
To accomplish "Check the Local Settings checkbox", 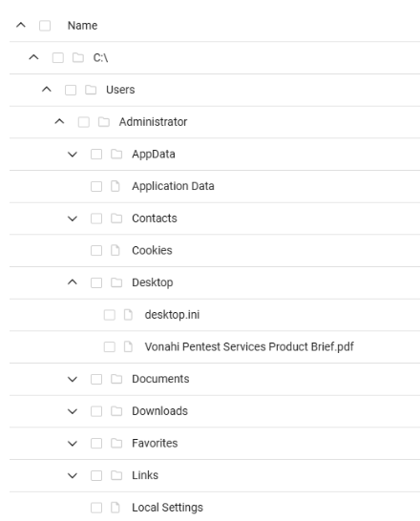I will pos(96,508).
